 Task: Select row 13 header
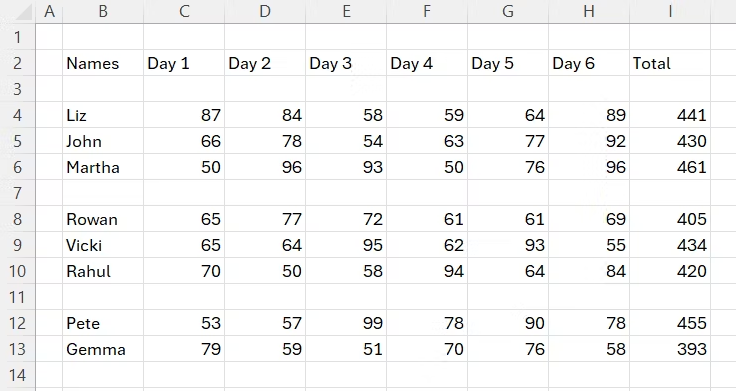(x=17, y=349)
